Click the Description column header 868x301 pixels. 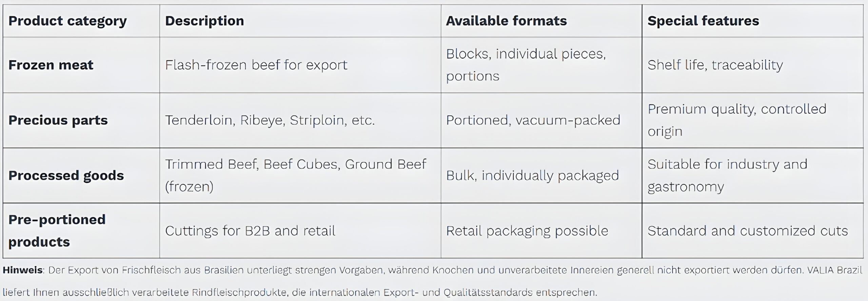coord(204,21)
